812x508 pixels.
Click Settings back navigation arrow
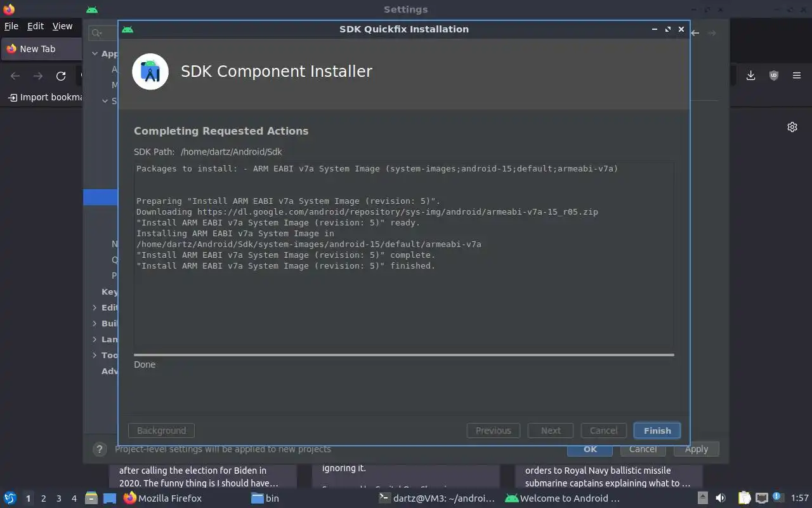(x=695, y=33)
